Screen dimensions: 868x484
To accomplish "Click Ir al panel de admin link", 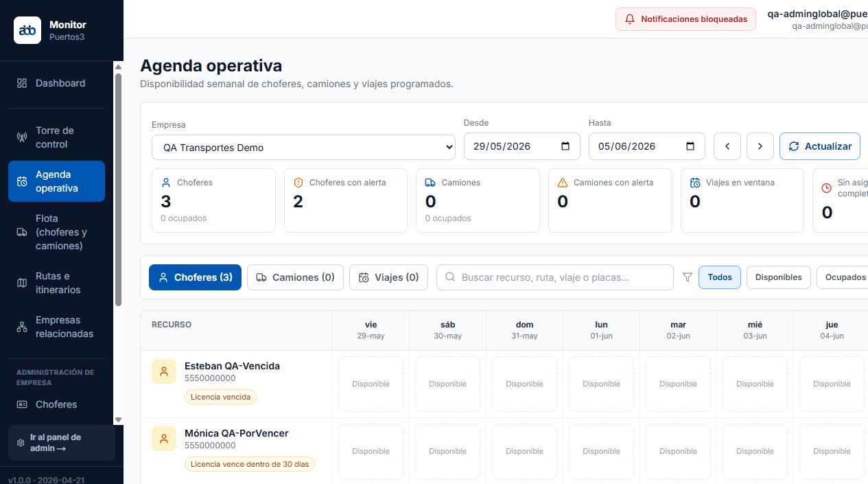I will point(62,443).
